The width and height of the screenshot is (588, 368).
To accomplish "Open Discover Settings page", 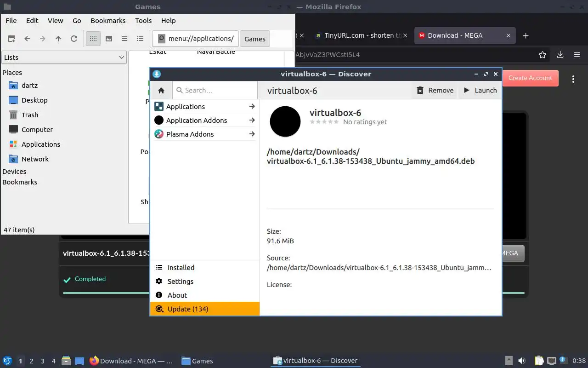I will point(205,281).
